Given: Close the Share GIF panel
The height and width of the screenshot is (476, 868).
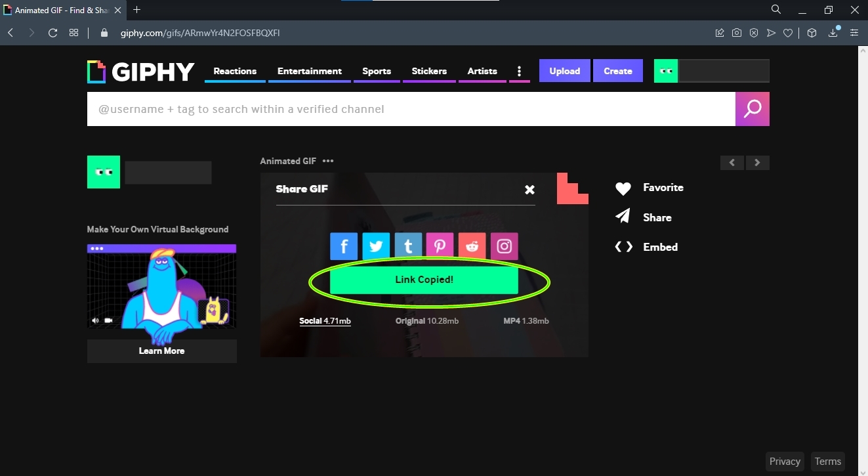Looking at the screenshot, I should pos(529,190).
